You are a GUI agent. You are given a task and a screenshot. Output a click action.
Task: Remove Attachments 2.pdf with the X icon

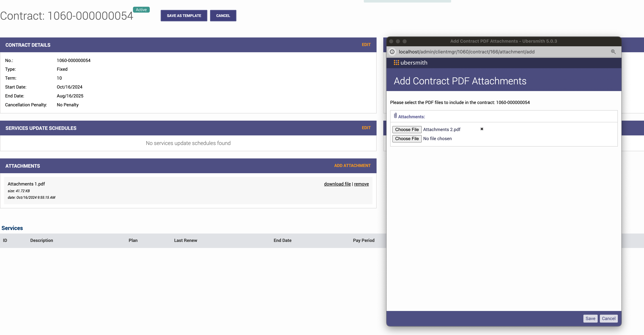482,129
